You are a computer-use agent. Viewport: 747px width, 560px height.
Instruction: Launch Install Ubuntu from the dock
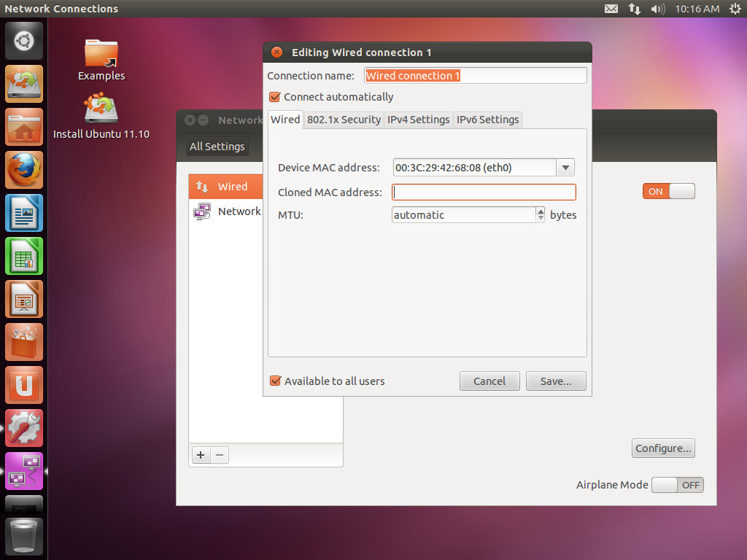point(24,84)
